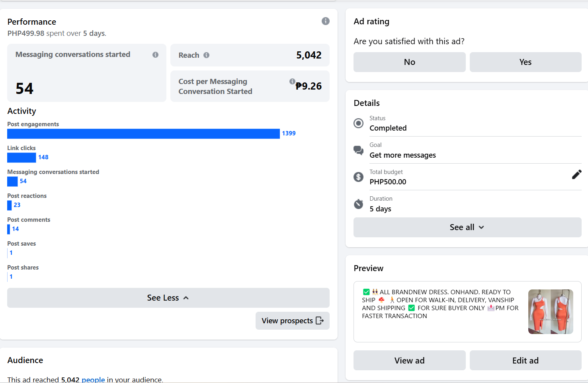Open View prospects
Viewport: 588px width, 383px height.
[x=292, y=321]
